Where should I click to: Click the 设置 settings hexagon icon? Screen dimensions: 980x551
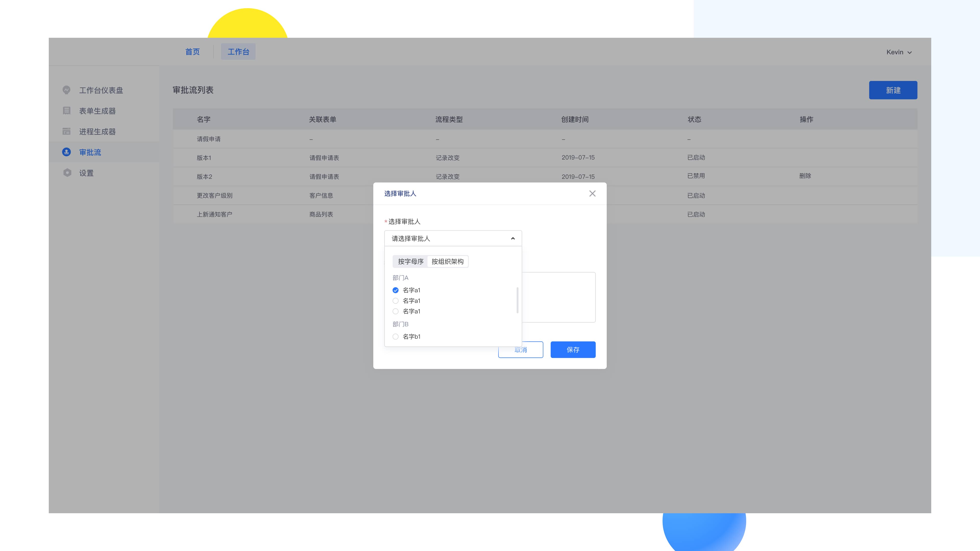(67, 173)
